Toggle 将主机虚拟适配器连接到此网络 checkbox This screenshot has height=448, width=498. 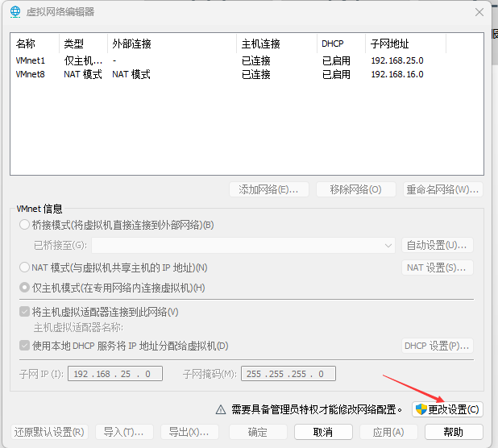[24, 312]
